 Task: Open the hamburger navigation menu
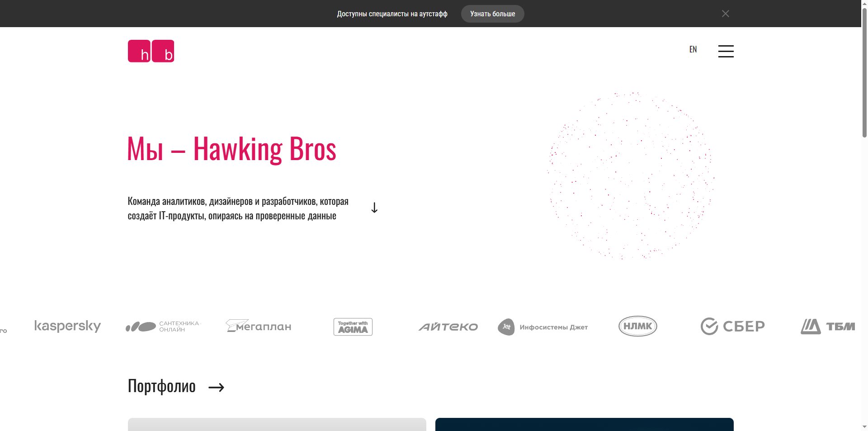726,51
